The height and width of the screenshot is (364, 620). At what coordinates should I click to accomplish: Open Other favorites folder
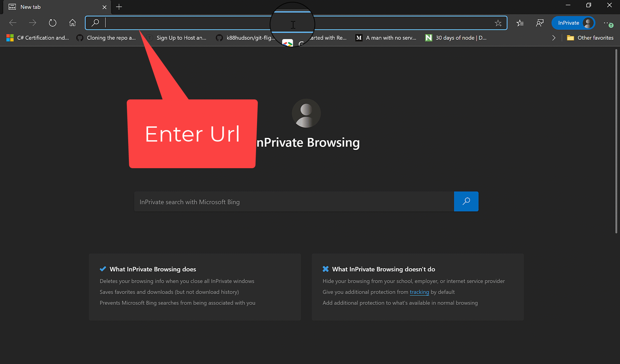tap(590, 38)
